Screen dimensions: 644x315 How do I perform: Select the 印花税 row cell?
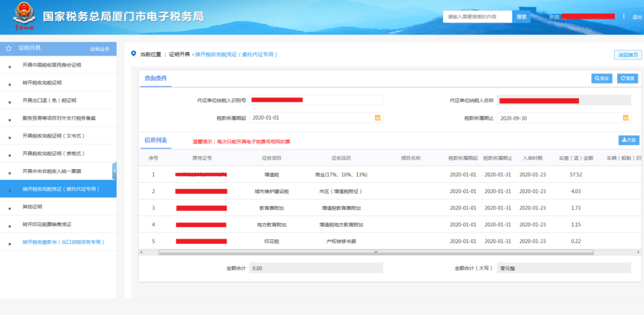pyautogui.click(x=271, y=242)
